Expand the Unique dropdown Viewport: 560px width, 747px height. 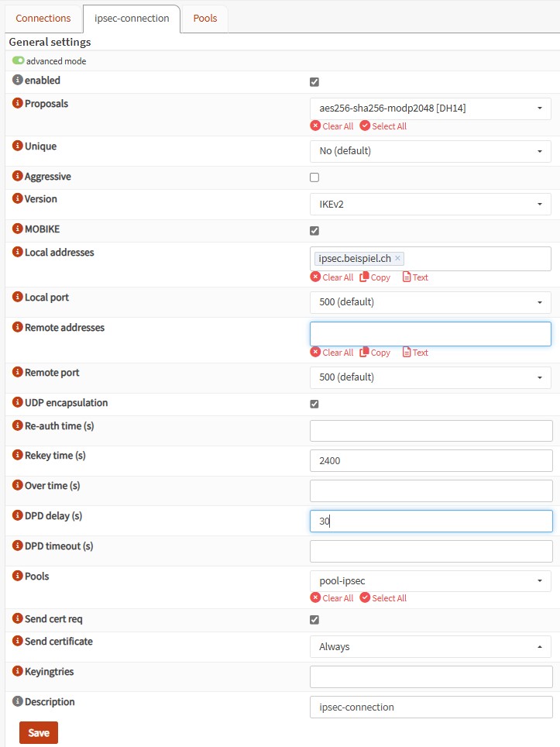[x=430, y=151]
